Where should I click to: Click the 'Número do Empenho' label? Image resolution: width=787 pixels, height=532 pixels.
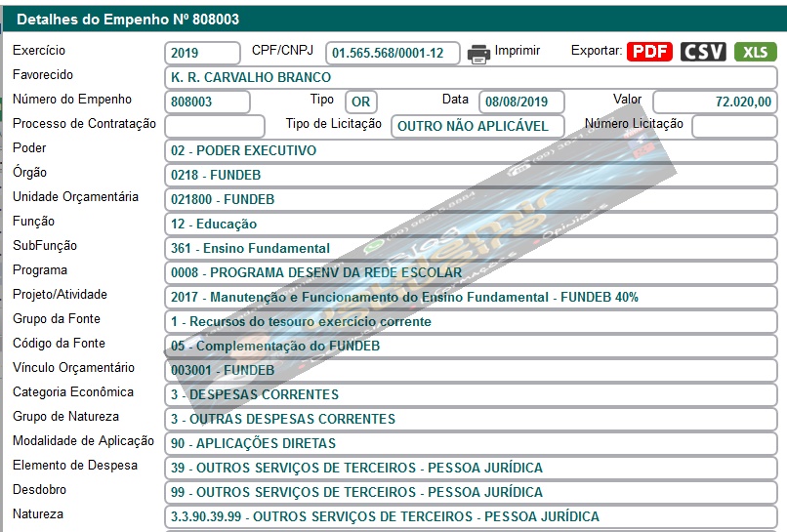pos(72,100)
